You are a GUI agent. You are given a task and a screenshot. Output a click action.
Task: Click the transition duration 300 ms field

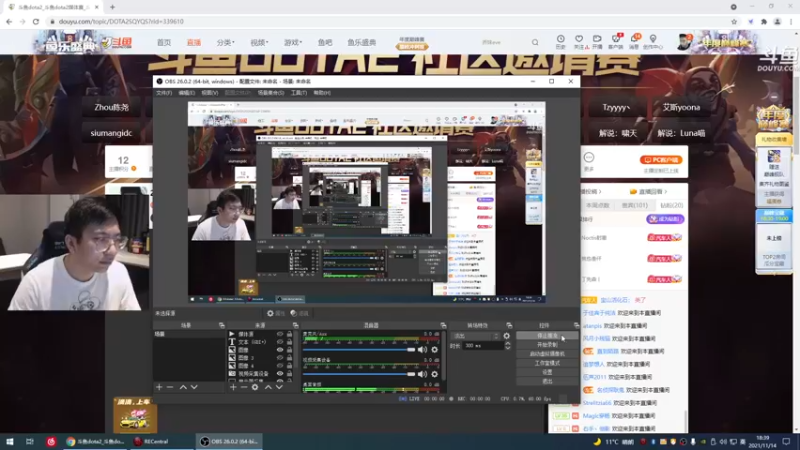pyautogui.click(x=483, y=345)
